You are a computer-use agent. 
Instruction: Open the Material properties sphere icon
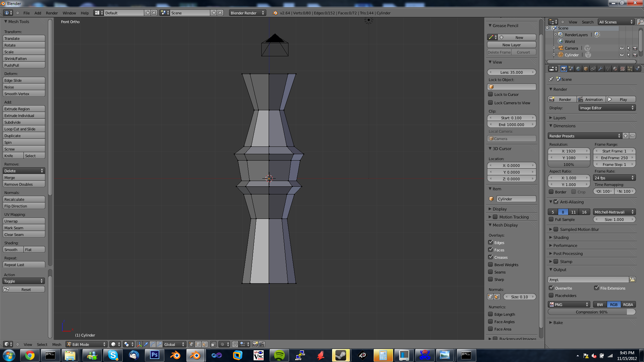[x=615, y=69]
